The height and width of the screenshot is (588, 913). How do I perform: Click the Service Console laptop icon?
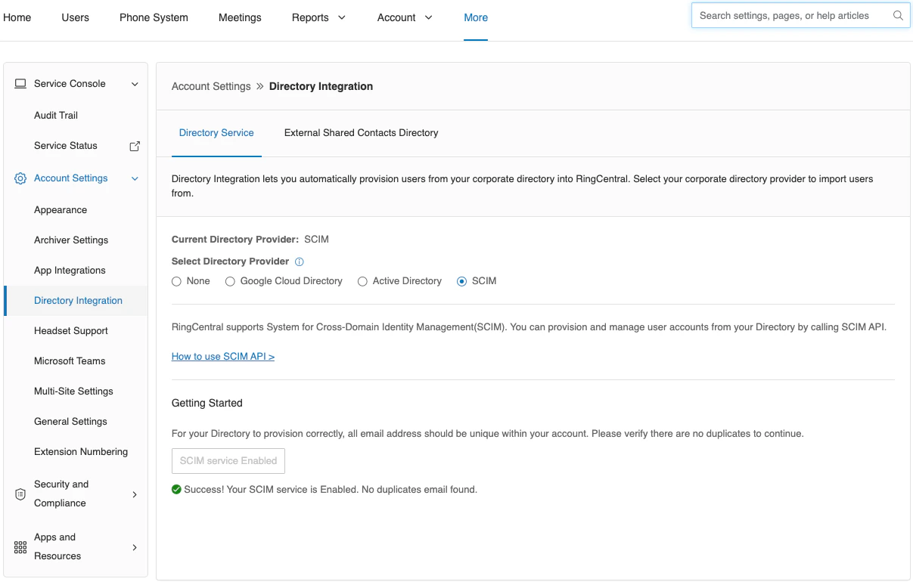click(20, 84)
